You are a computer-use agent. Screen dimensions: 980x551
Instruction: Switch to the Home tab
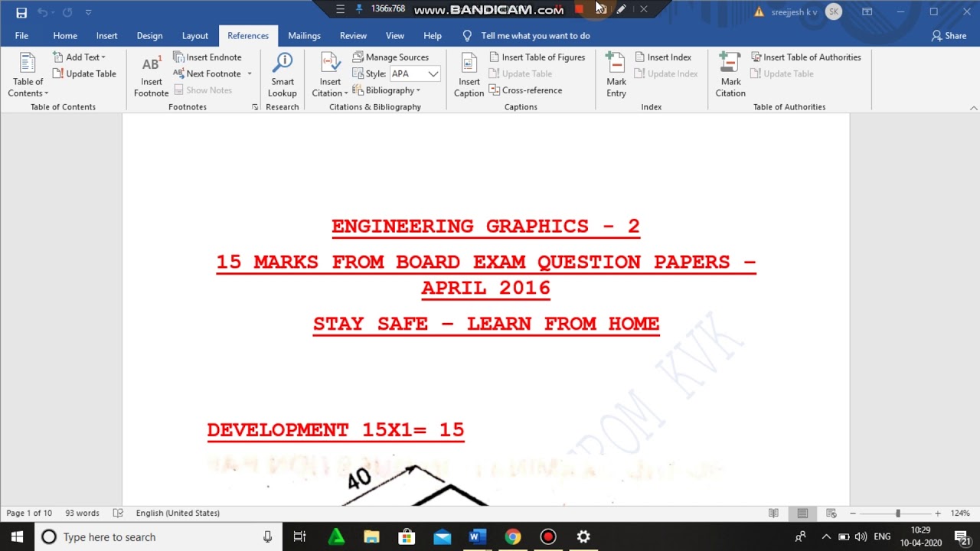65,36
